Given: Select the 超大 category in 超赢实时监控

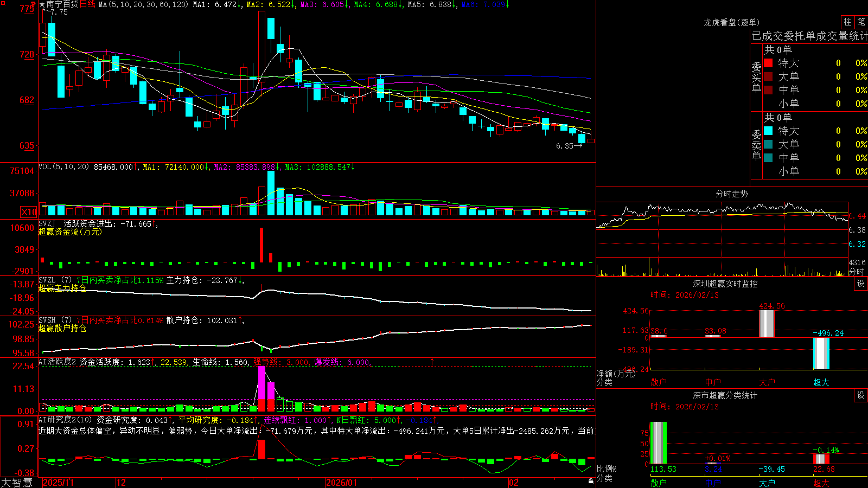Looking at the screenshot, I should (821, 382).
